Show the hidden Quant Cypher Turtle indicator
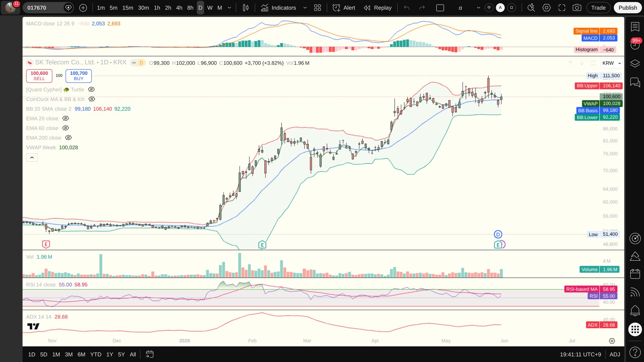Screen dimensions: 644x362 91,90
